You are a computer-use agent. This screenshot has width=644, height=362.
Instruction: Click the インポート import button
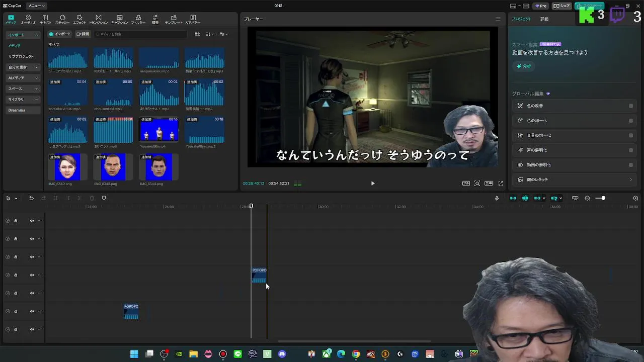coord(60,34)
